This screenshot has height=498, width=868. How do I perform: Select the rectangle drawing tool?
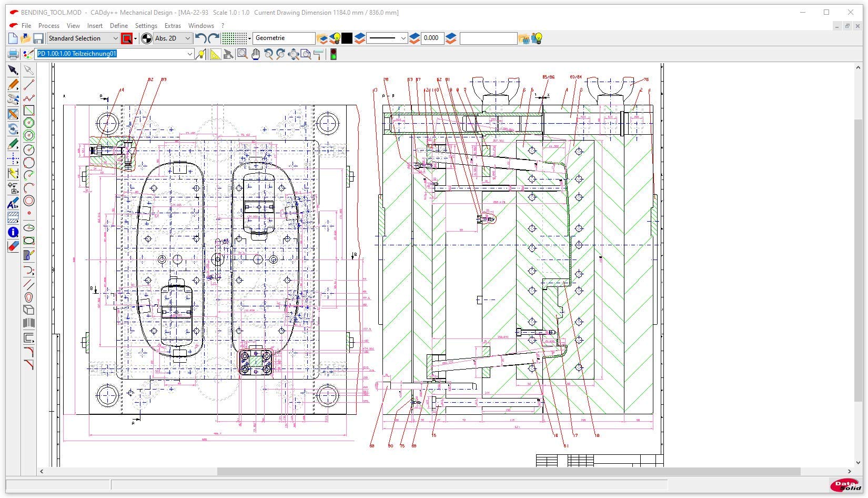click(x=29, y=110)
